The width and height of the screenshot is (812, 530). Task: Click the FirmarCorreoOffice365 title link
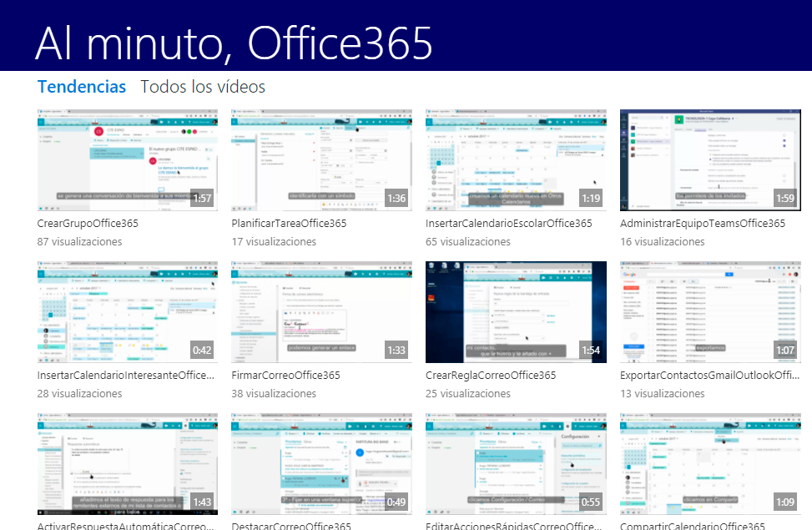pos(286,375)
